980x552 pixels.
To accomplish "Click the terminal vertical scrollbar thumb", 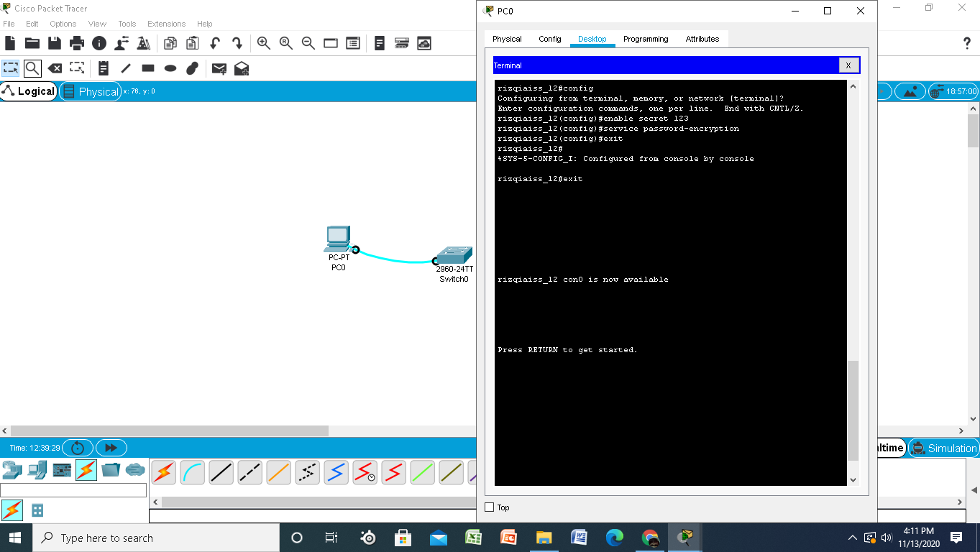I will coord(853,410).
